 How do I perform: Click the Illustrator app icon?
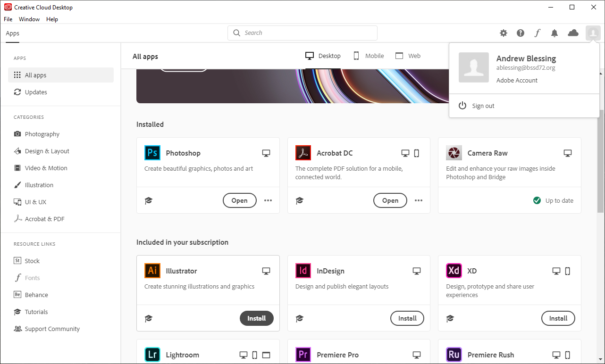click(152, 271)
